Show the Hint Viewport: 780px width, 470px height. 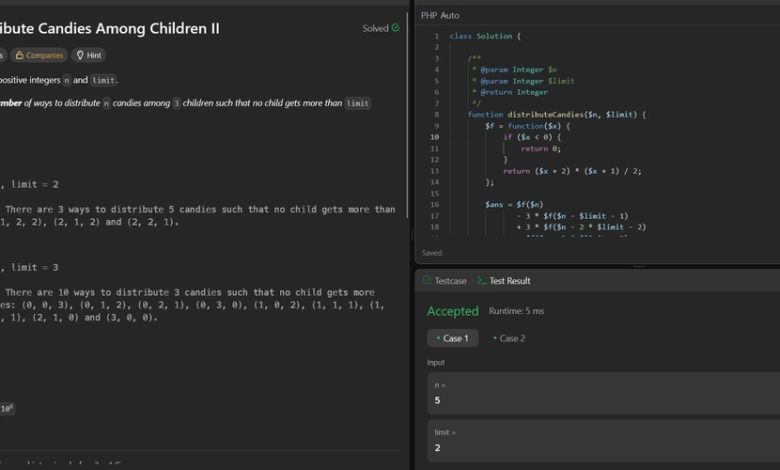(89, 55)
